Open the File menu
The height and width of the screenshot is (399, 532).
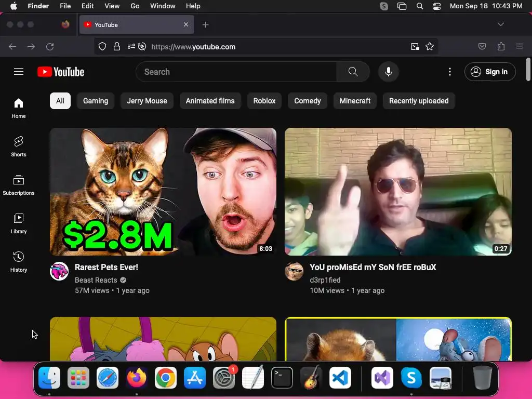tap(65, 6)
